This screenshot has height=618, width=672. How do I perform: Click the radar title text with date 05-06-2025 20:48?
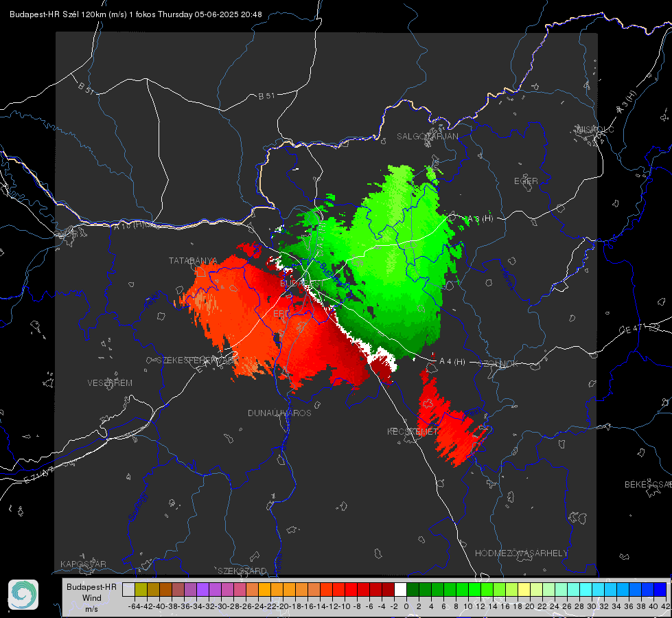pos(135,14)
